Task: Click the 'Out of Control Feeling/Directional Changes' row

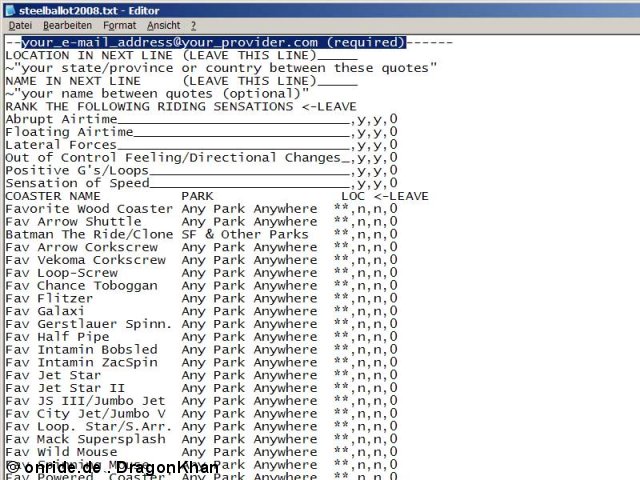Action: click(x=201, y=158)
